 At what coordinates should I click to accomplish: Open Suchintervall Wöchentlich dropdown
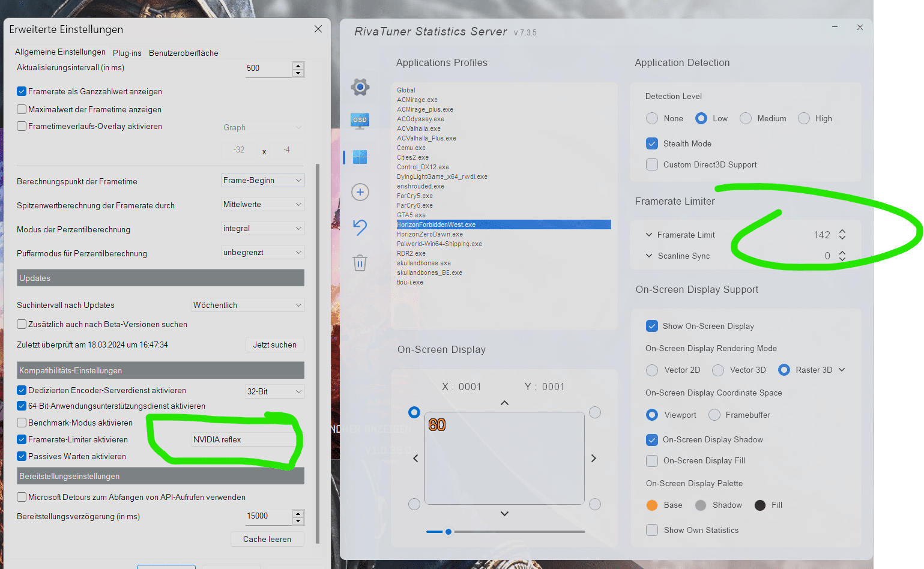248,305
